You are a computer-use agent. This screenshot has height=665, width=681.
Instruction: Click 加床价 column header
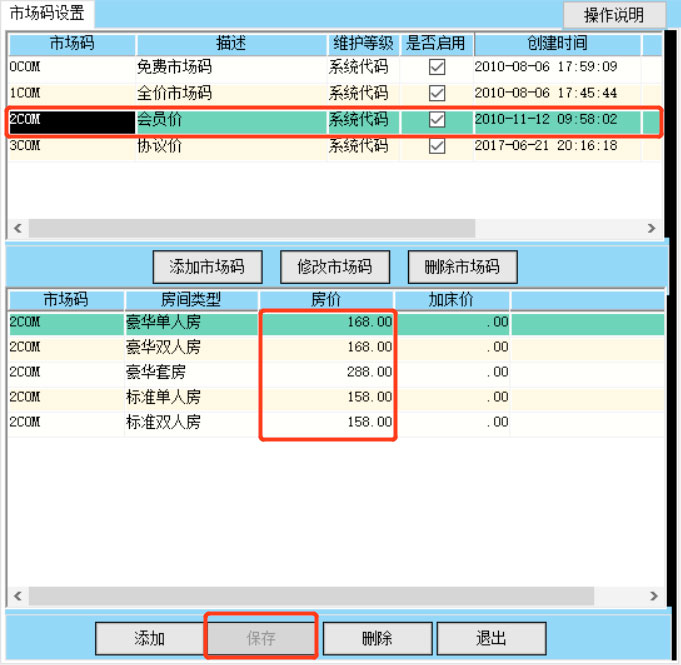click(451, 299)
